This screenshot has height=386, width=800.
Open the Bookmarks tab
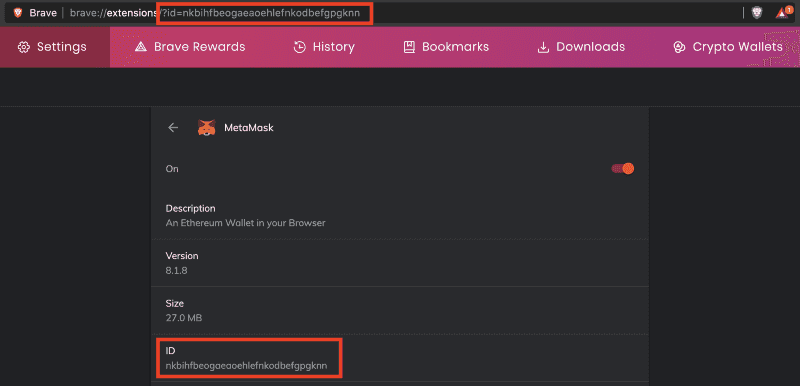coord(446,47)
